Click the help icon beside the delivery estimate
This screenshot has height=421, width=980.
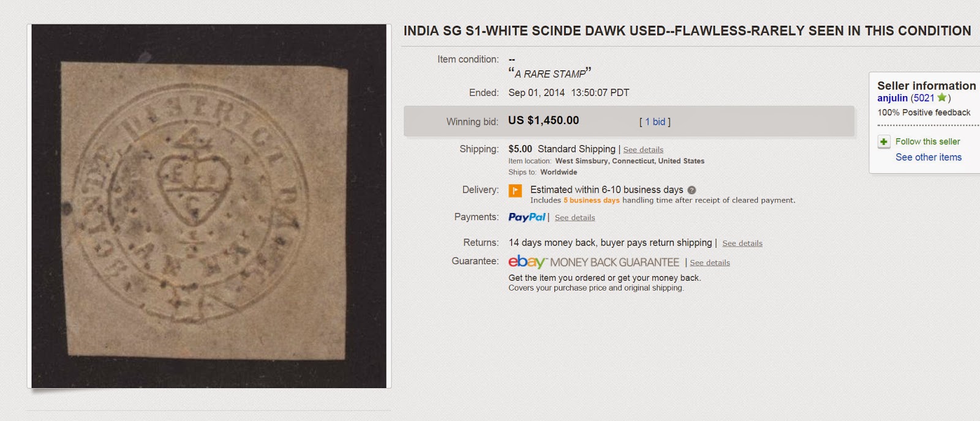(692, 190)
